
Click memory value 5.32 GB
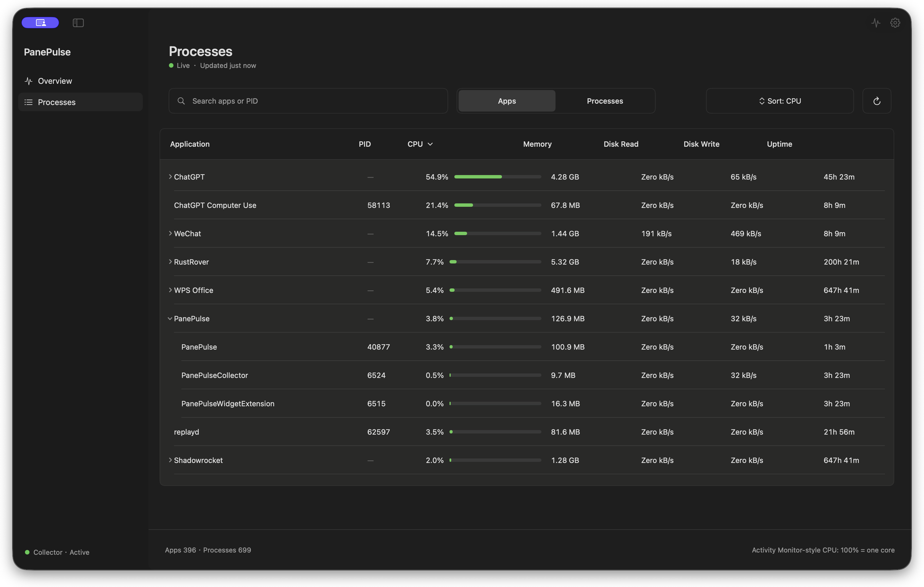click(x=565, y=262)
